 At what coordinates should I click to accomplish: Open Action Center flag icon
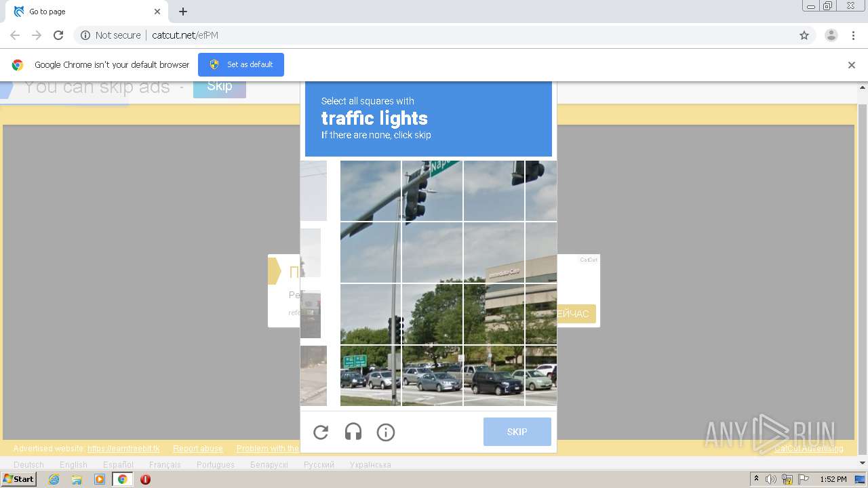(x=804, y=479)
